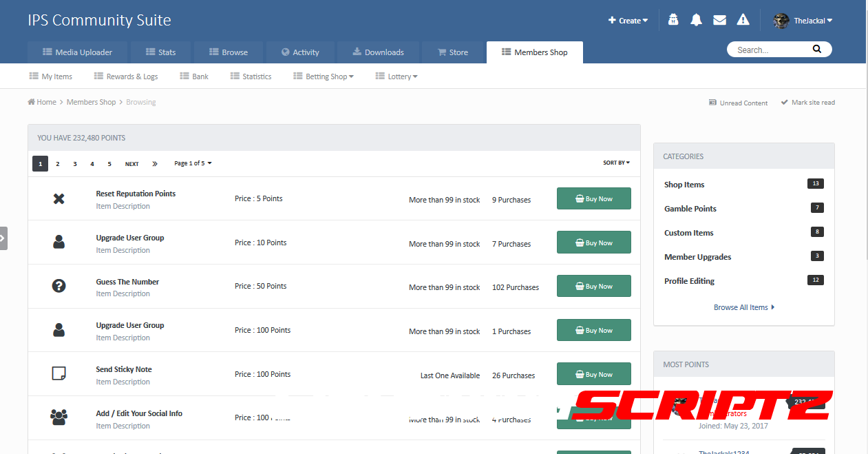Expand the left side panel arrow
The height and width of the screenshot is (454, 868).
3,238
